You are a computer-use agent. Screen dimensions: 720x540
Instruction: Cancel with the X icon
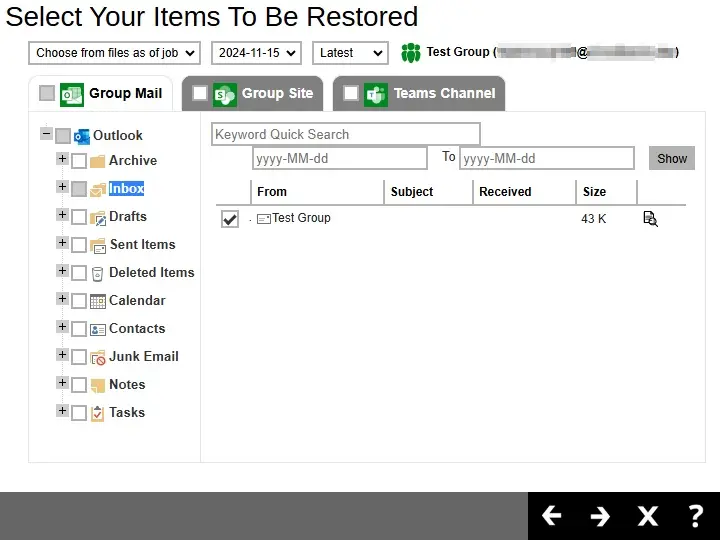pos(648,516)
